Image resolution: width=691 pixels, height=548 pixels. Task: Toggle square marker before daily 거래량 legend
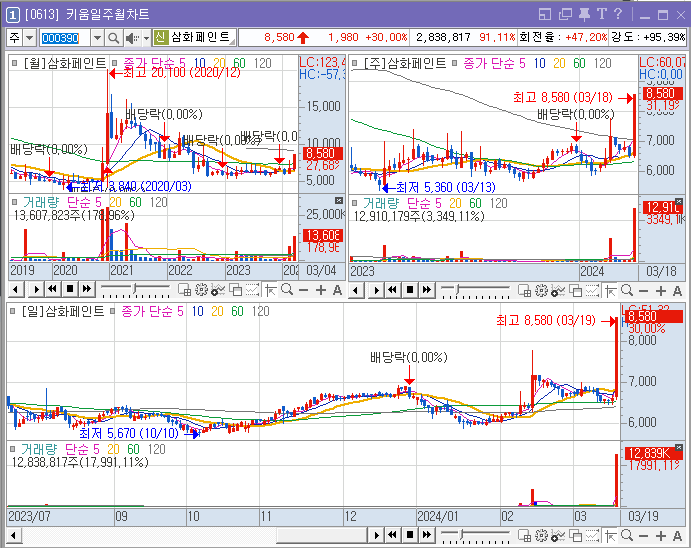coord(13,449)
